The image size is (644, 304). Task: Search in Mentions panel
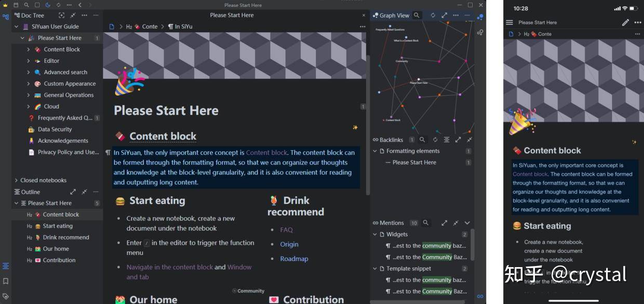(x=426, y=223)
